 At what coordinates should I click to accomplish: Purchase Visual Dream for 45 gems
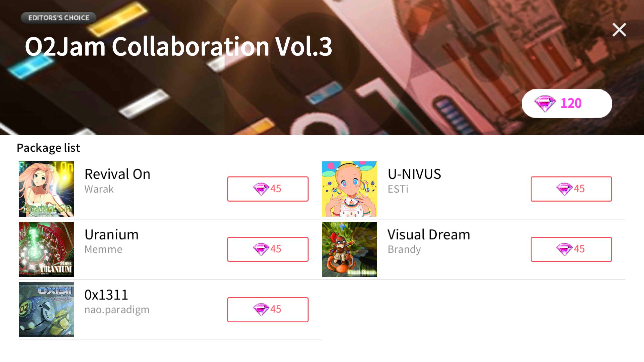[x=571, y=249]
